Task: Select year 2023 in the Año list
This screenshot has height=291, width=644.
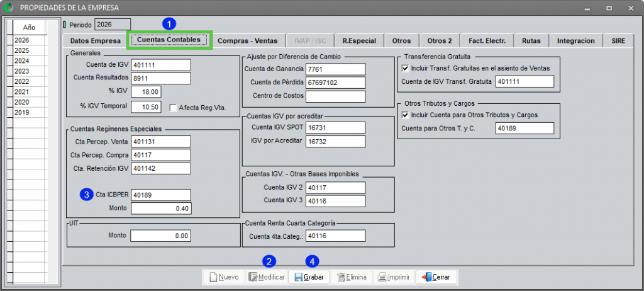Action: pos(30,71)
